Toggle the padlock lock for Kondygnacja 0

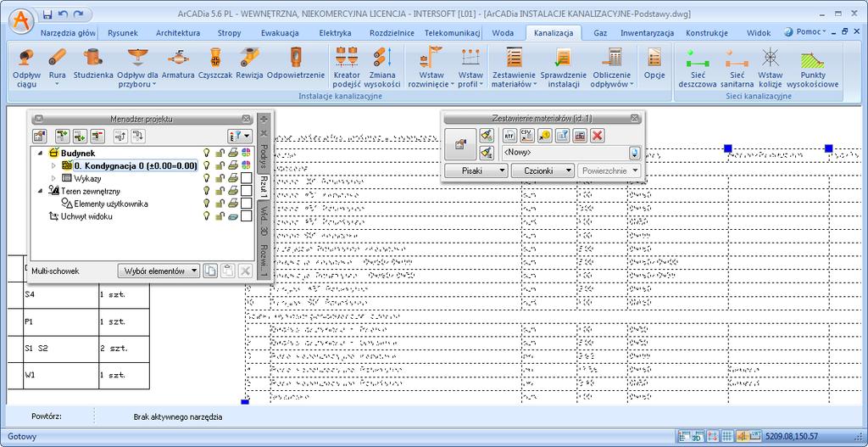coord(220,165)
